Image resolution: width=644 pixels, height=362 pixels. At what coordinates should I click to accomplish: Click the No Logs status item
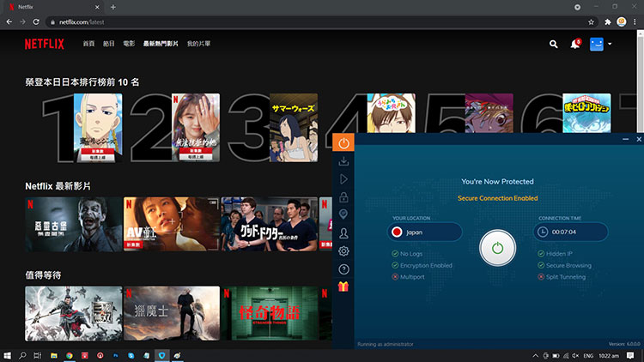coord(407,254)
